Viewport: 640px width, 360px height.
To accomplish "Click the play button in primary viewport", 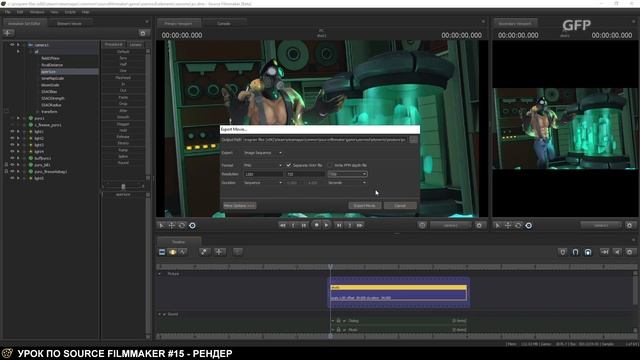I will coord(327,225).
